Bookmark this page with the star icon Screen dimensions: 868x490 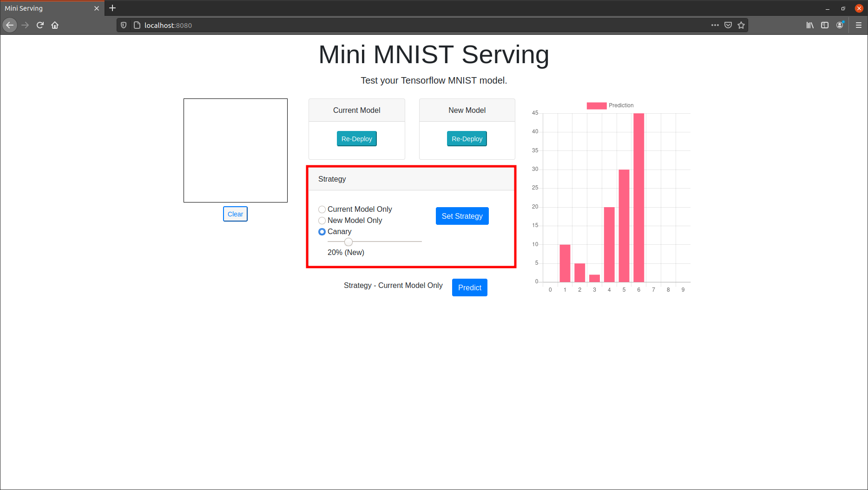(741, 25)
